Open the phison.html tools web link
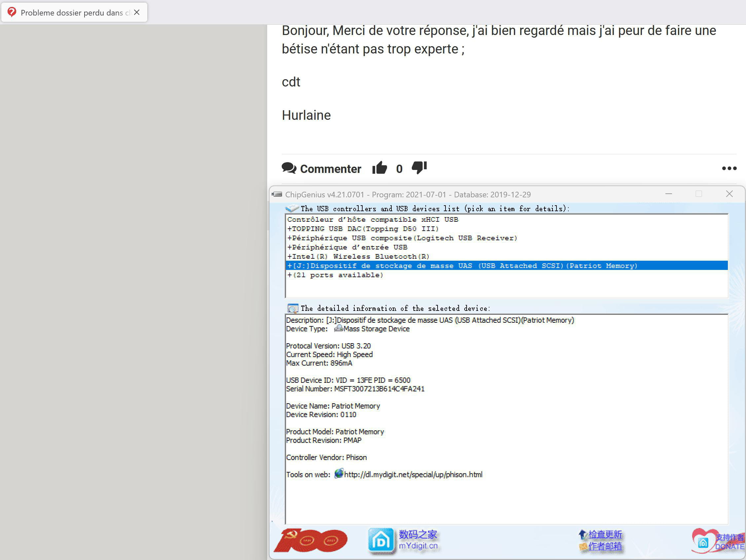 tap(413, 475)
